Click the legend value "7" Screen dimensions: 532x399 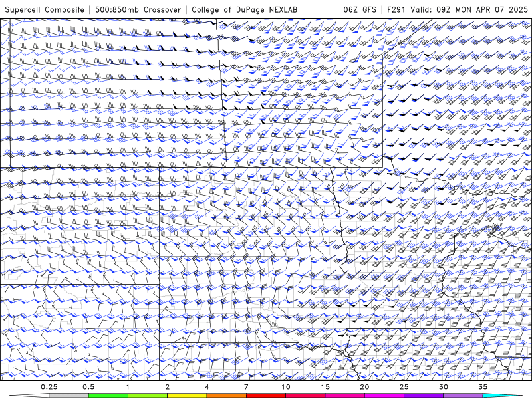point(246,387)
